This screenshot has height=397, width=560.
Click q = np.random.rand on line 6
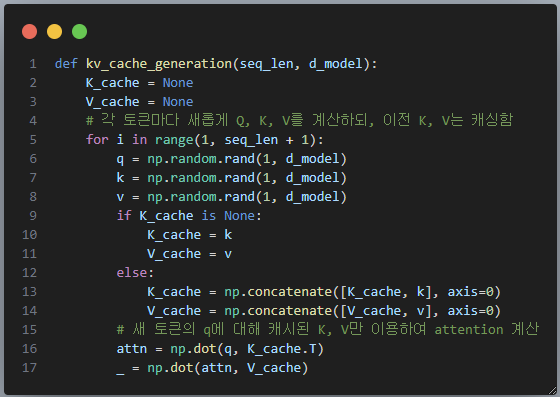(x=186, y=159)
